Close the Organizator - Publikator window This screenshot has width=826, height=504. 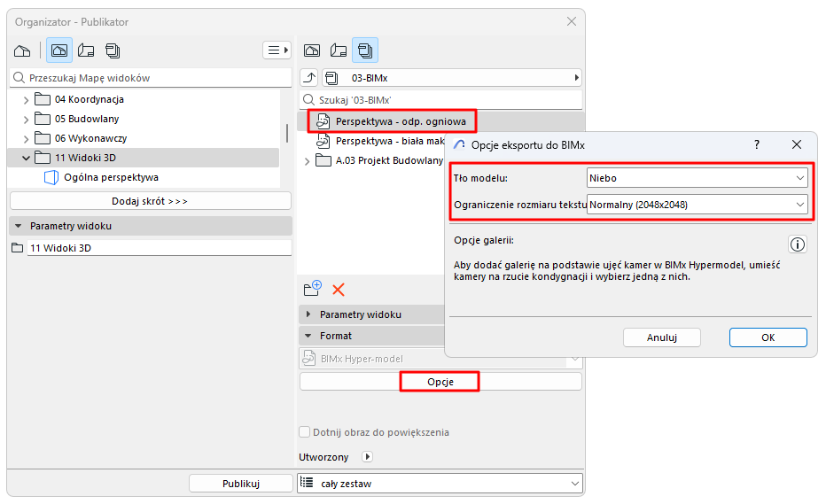(x=572, y=21)
